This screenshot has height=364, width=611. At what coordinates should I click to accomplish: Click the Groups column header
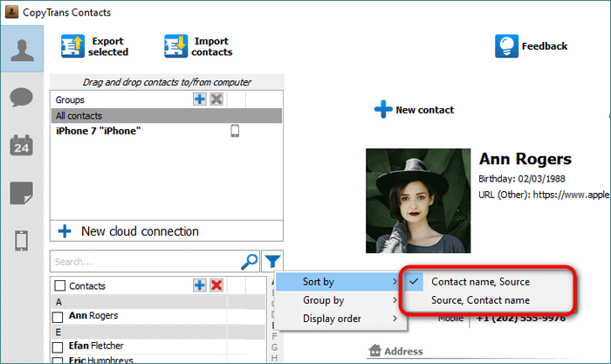pos(70,100)
